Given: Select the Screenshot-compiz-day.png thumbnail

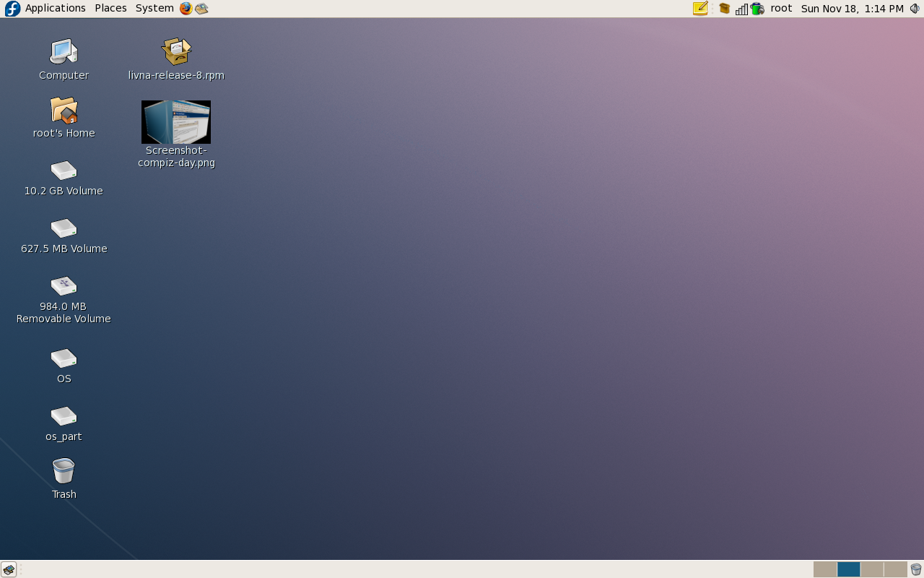Looking at the screenshot, I should tap(176, 122).
